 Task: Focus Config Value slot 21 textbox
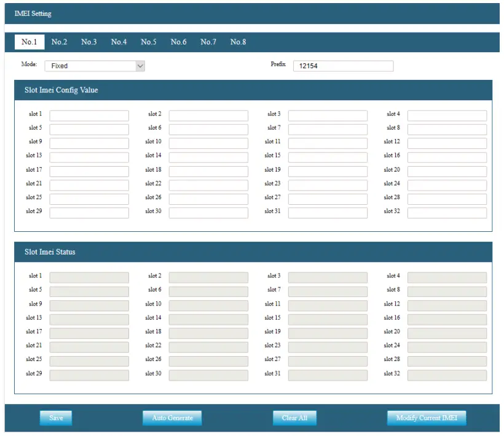(89, 185)
